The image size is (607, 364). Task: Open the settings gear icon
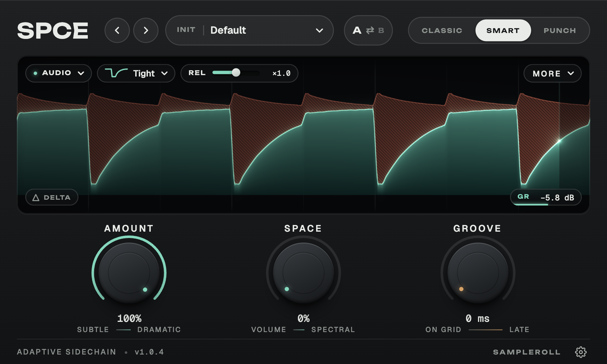coord(581,352)
